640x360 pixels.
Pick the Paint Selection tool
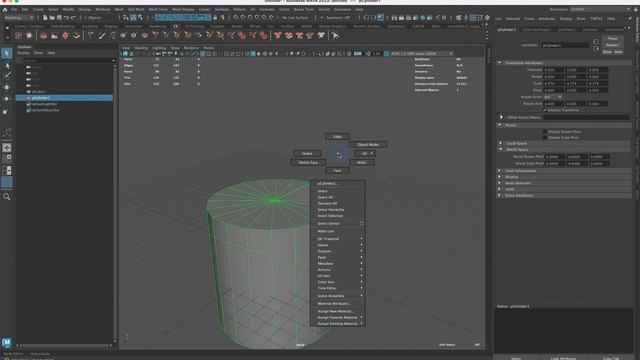pos(7,76)
